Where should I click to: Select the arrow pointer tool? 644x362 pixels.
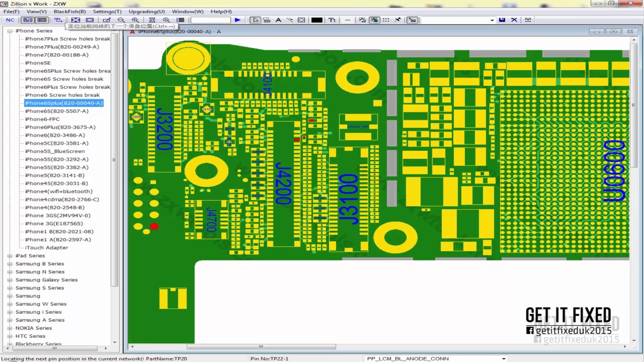pyautogui.click(x=256, y=20)
